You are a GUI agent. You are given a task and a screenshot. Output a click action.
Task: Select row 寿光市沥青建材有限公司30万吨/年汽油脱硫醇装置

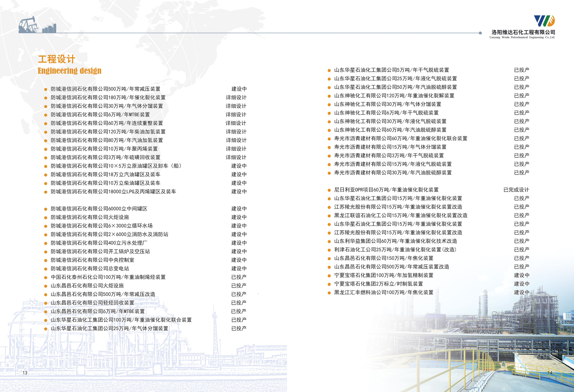pos(429,173)
